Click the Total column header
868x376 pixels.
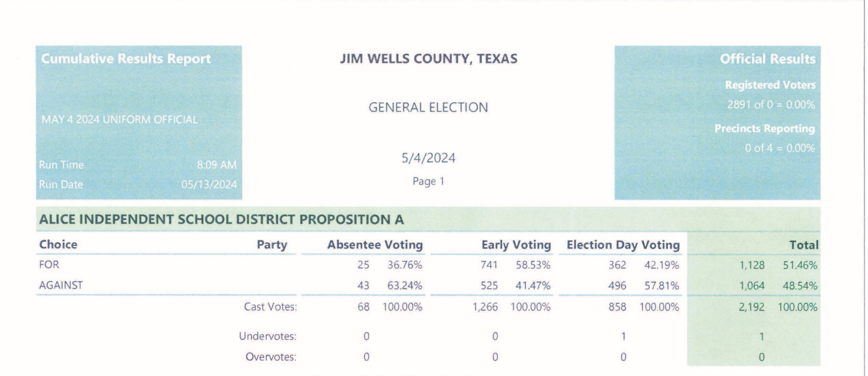804,245
